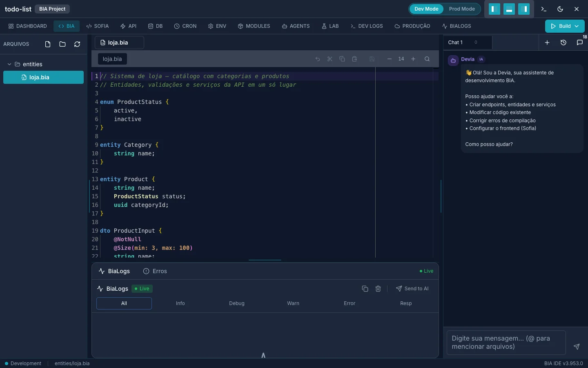Clear logs trash icon

[x=378, y=289]
